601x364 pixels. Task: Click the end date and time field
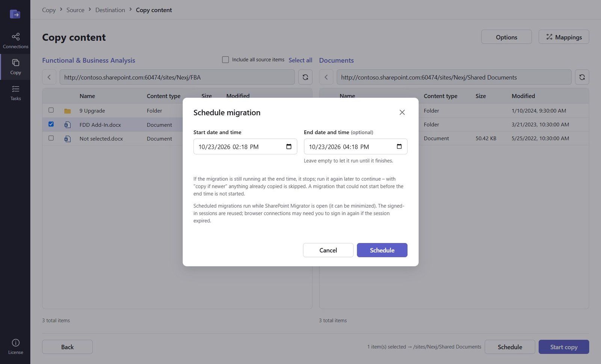click(x=355, y=147)
